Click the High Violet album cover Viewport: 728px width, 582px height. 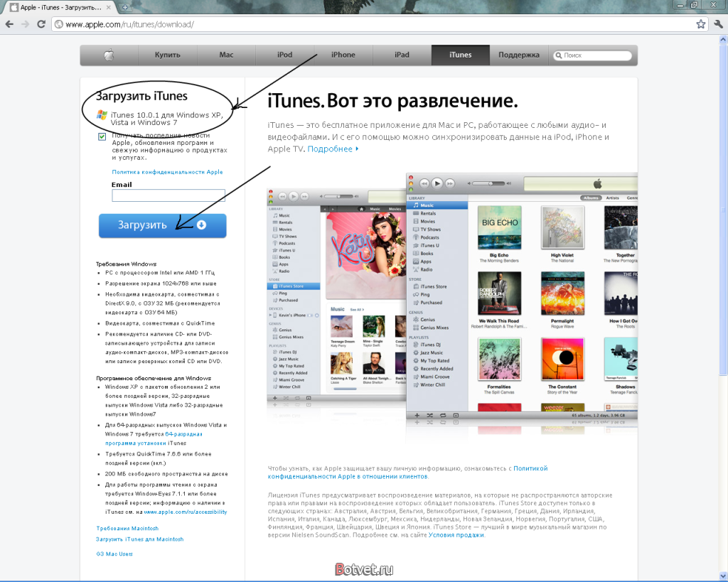[x=562, y=227]
